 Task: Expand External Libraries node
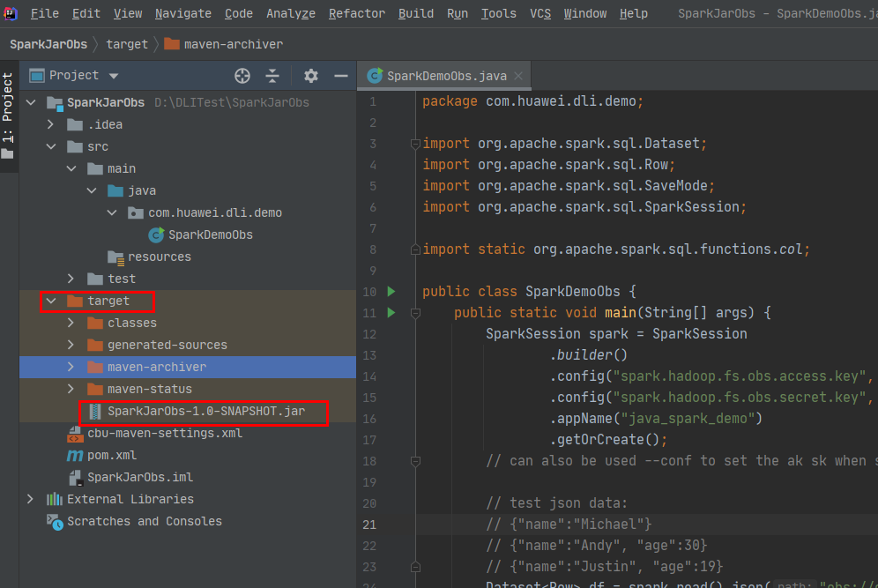click(31, 500)
